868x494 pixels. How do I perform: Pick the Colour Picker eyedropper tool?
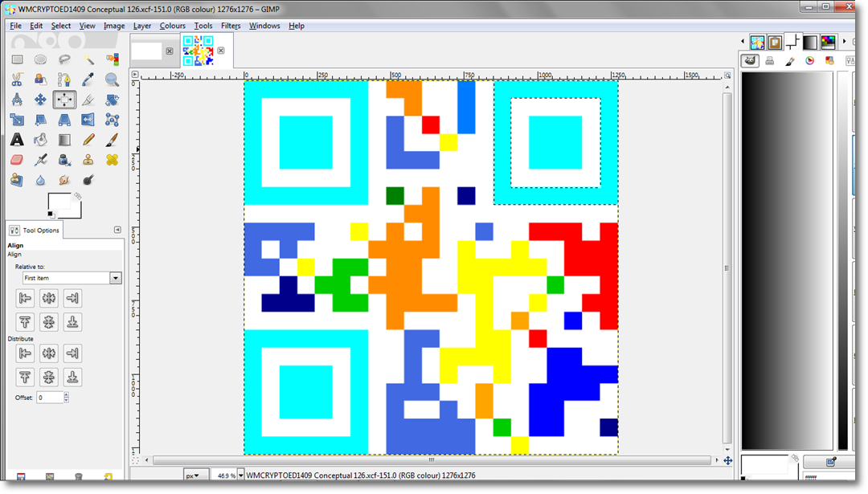[x=88, y=80]
